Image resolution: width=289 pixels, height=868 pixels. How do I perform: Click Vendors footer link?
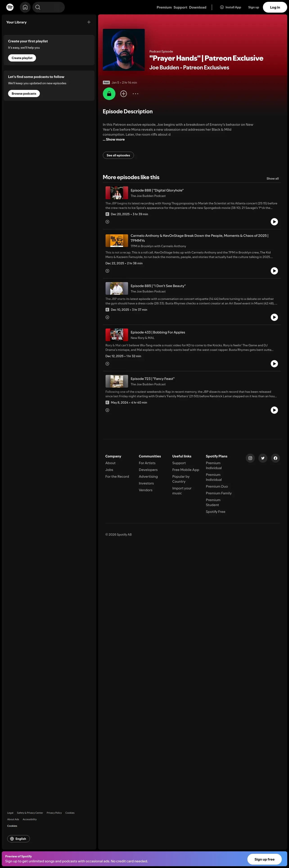click(x=145, y=490)
